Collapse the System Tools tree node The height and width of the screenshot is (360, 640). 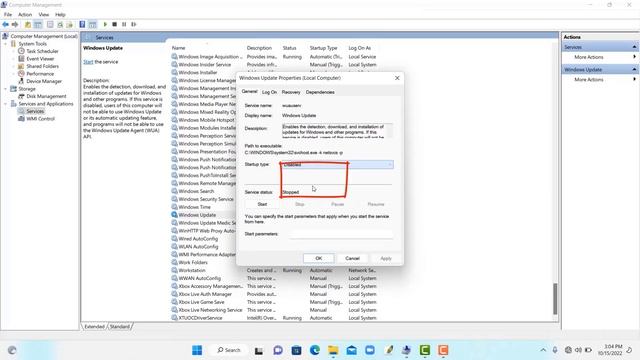[6, 44]
